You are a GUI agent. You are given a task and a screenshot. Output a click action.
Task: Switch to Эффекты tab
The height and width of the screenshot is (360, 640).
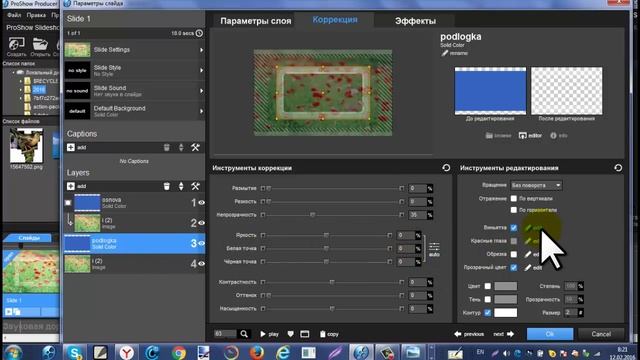tap(415, 21)
